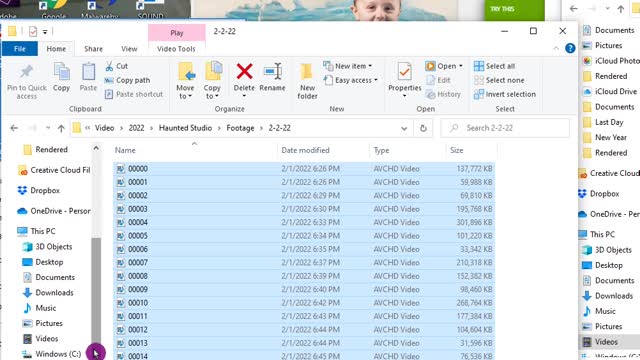Click History in Open group
640x360 pixels.
(x=443, y=94)
